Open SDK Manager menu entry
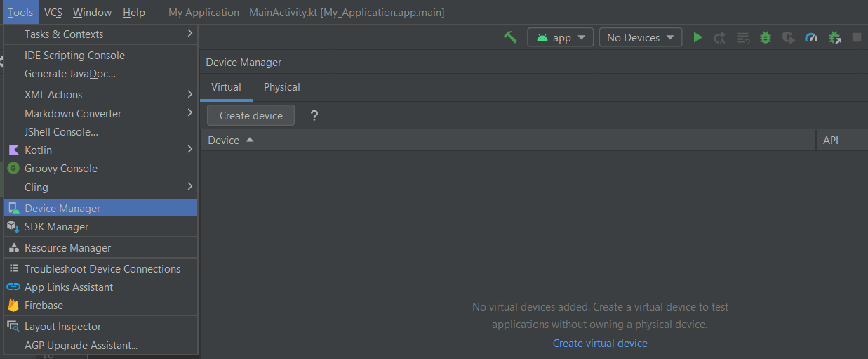Viewport: 868px width, 359px height. [x=56, y=226]
